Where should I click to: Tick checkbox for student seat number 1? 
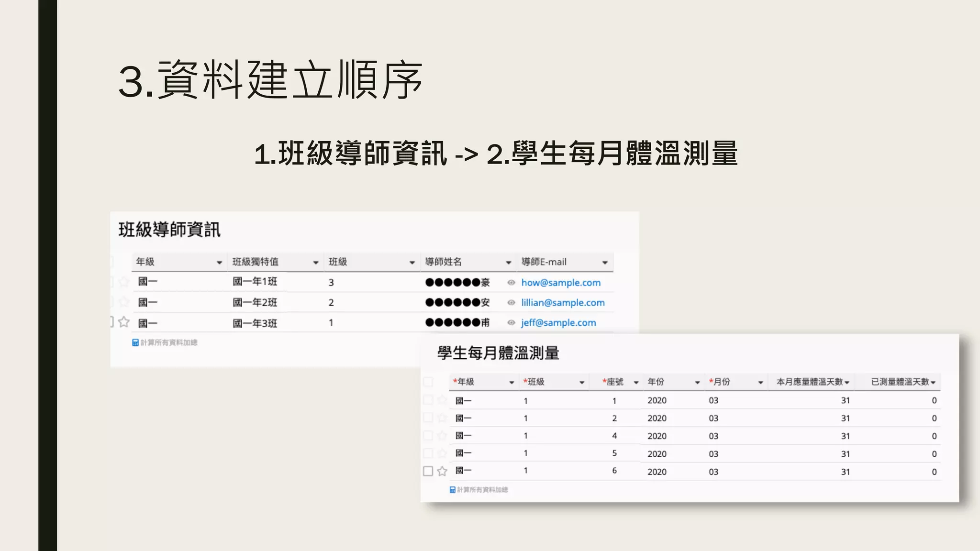(428, 400)
